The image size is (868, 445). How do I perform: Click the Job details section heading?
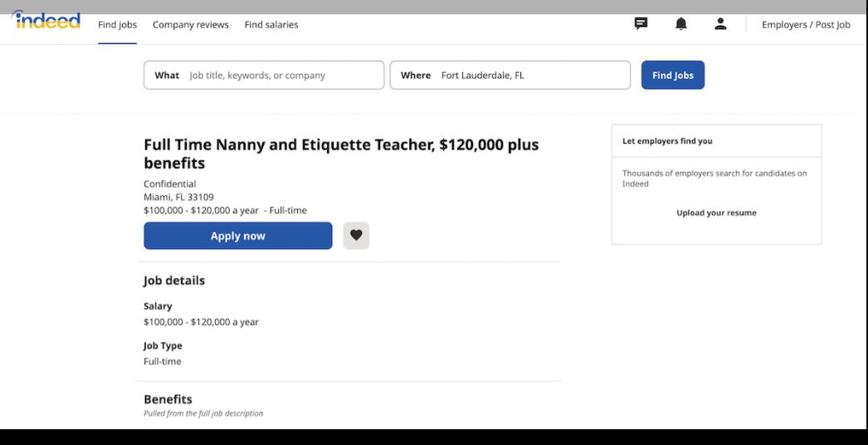coord(174,281)
